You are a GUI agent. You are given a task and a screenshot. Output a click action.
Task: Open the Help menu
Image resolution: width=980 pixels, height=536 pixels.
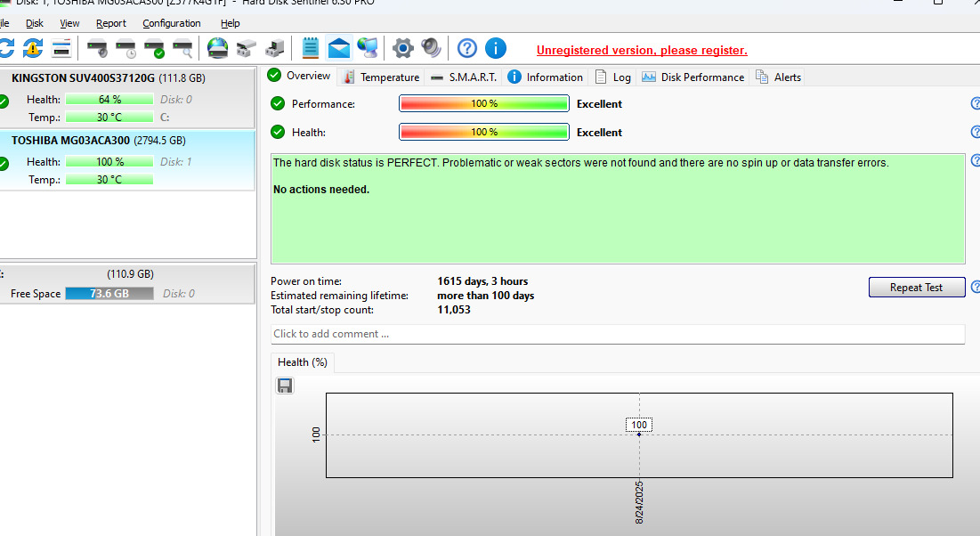230,23
